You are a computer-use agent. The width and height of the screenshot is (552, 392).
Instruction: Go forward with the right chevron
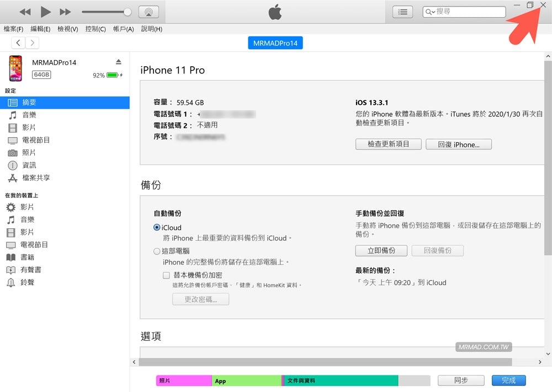point(32,43)
